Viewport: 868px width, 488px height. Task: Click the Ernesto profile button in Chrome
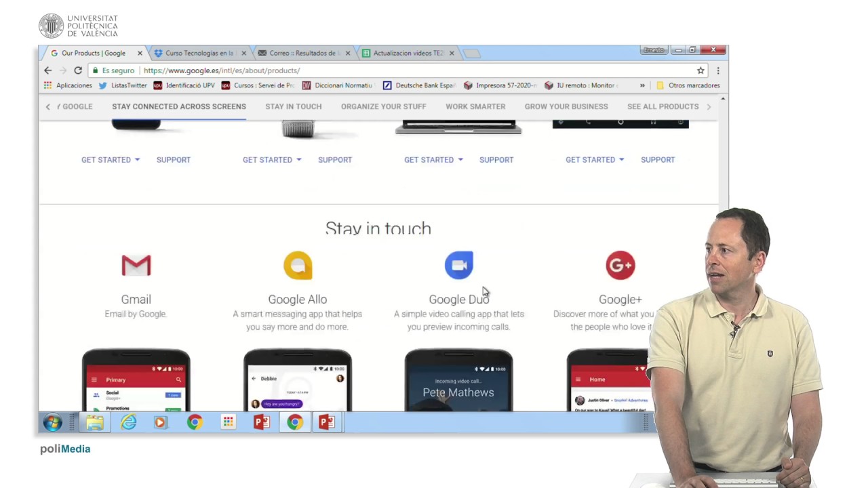[x=654, y=50]
